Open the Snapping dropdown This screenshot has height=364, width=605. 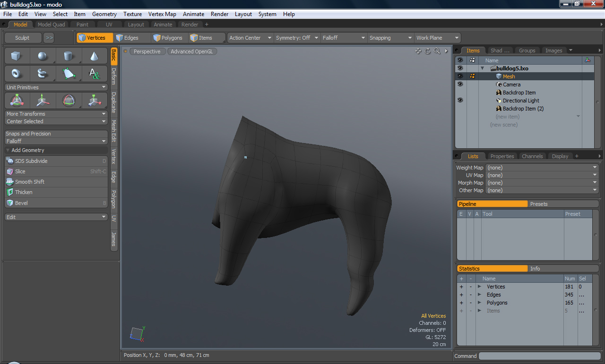[x=390, y=38]
